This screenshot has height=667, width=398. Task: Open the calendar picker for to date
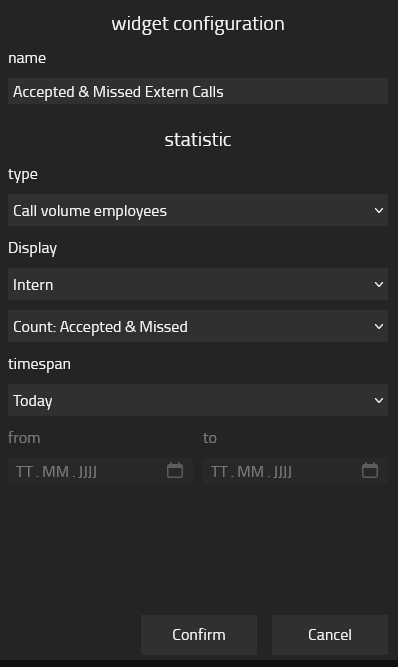[370, 470]
